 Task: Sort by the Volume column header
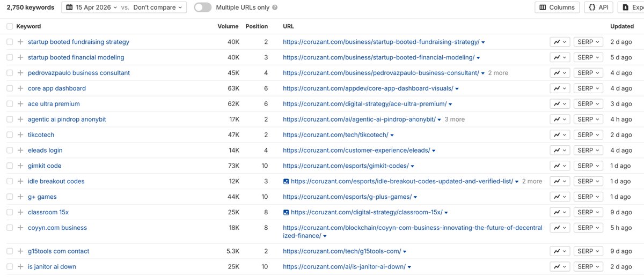tap(228, 26)
